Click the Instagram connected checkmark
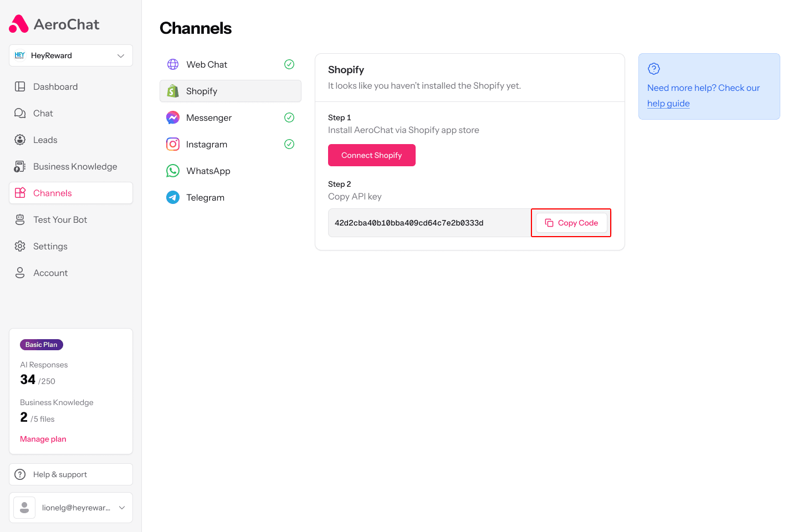798x532 pixels. [289, 144]
